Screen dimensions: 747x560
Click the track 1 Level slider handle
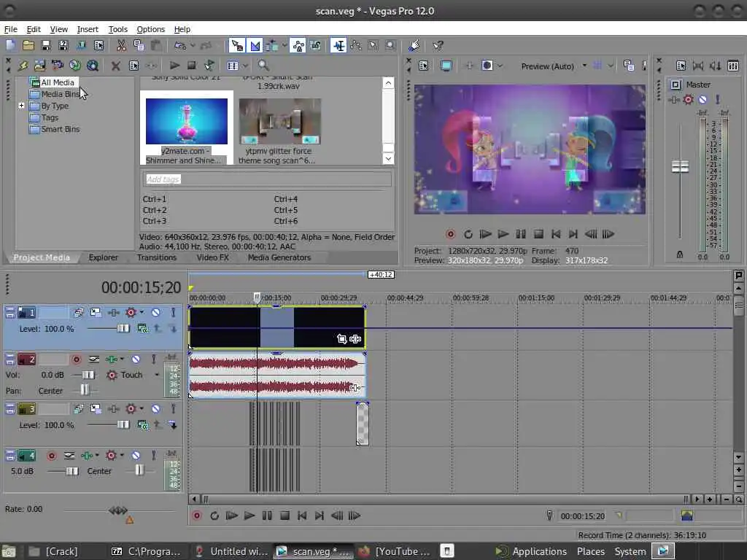pyautogui.click(x=123, y=329)
